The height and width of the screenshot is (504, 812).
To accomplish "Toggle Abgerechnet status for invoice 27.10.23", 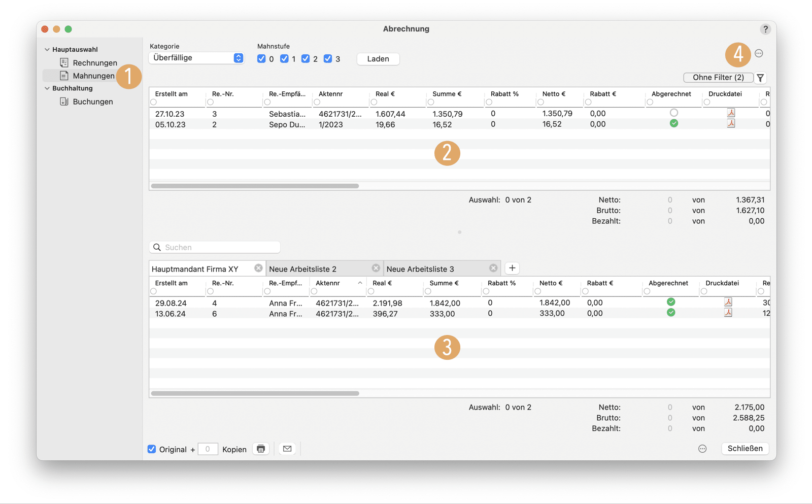I will [674, 113].
